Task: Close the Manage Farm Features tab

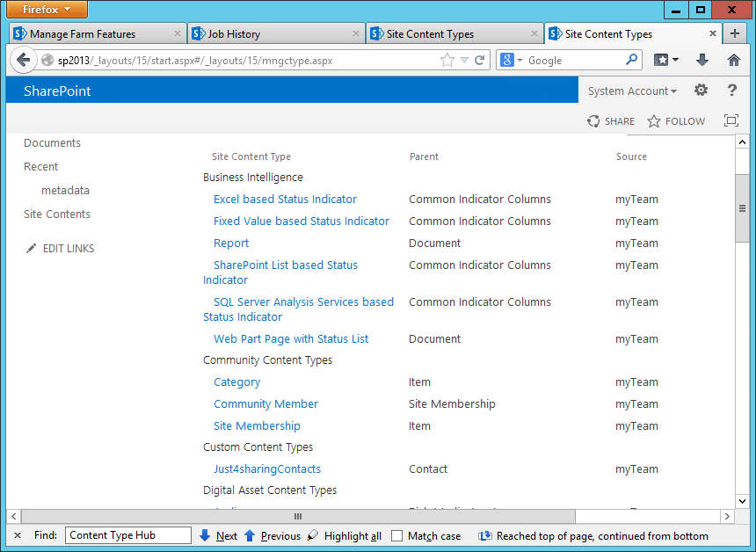Action: pos(177,33)
